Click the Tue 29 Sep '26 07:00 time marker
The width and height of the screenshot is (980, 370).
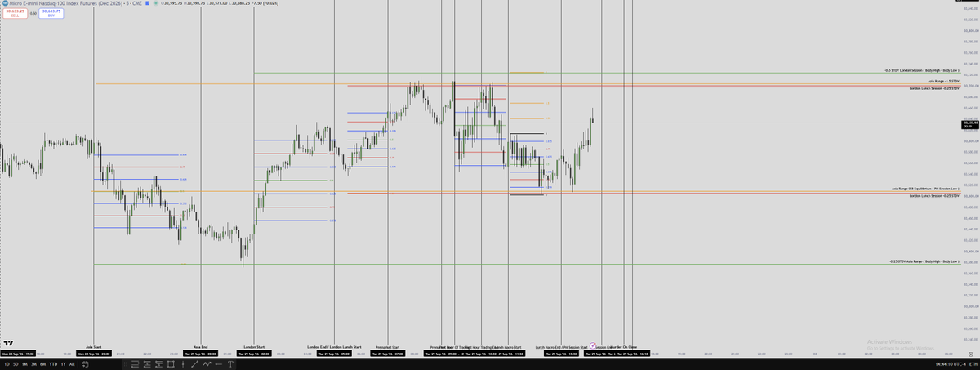387,354
